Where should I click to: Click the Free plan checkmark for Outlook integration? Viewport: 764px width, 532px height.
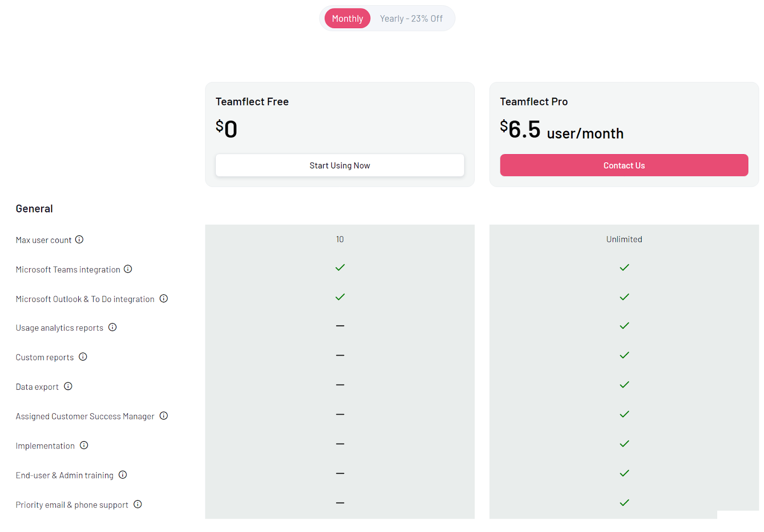340,297
